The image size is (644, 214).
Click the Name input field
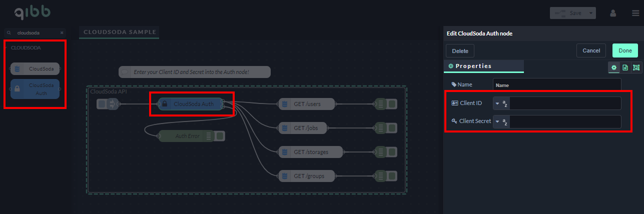point(556,85)
